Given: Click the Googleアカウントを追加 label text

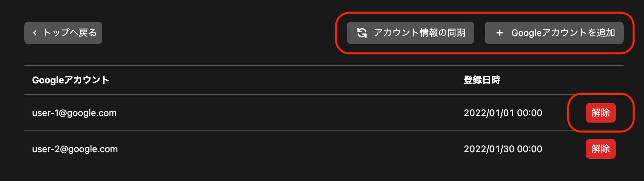Looking at the screenshot, I should pyautogui.click(x=563, y=33).
